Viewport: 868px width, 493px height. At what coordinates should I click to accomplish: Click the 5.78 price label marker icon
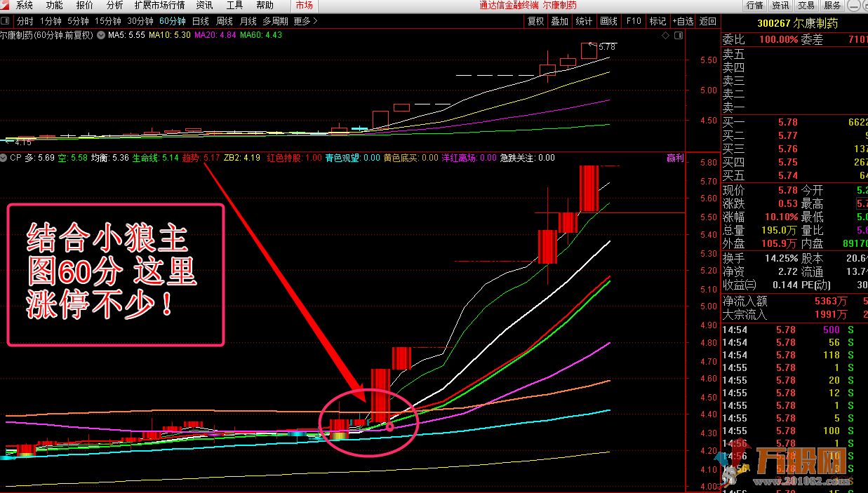592,46
